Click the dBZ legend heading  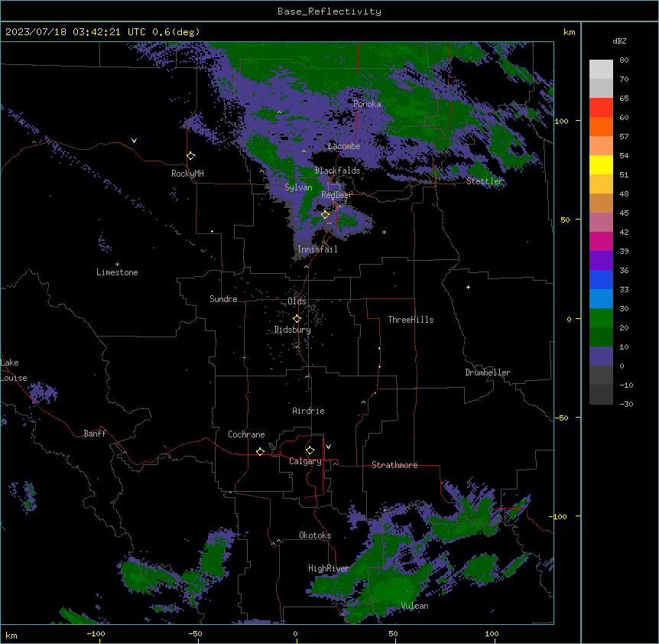[x=619, y=41]
